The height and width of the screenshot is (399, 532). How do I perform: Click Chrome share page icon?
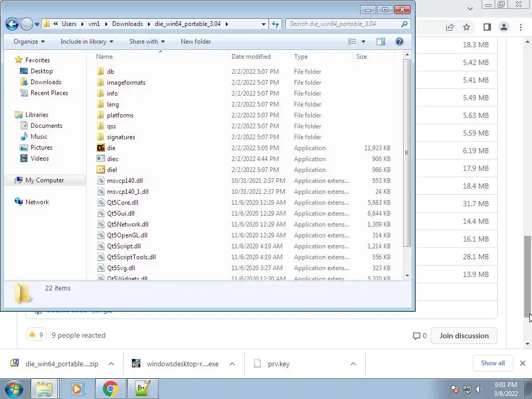click(450, 27)
